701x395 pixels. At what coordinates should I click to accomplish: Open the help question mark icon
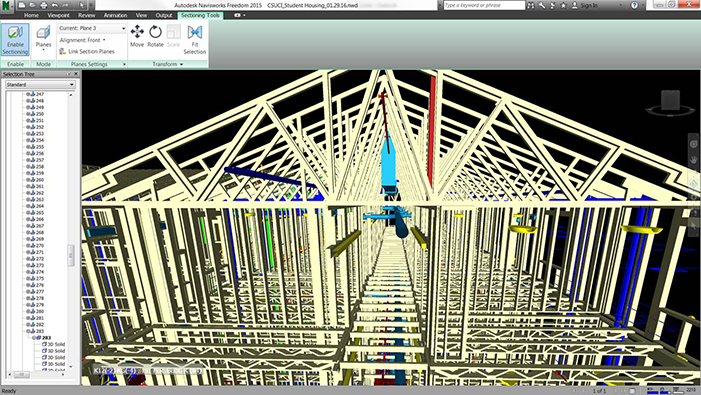click(634, 5)
